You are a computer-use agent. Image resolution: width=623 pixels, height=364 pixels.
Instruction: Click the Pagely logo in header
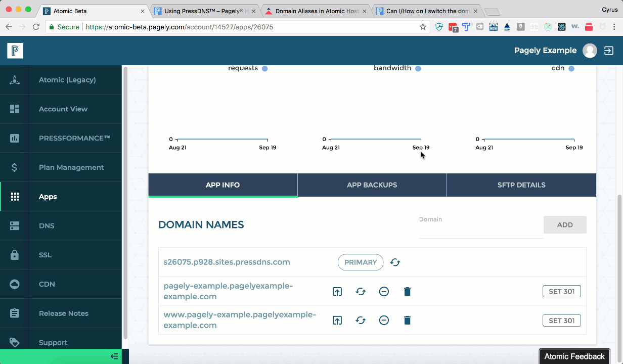point(15,51)
